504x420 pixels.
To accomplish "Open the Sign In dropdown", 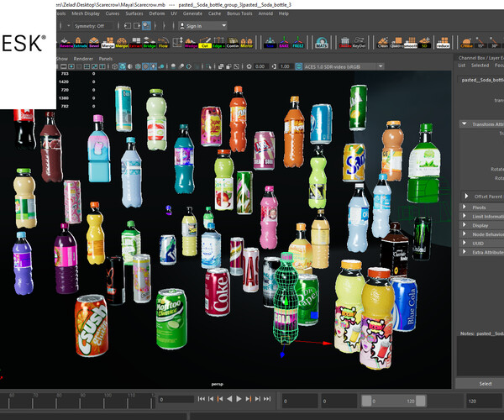I will [x=202, y=26].
